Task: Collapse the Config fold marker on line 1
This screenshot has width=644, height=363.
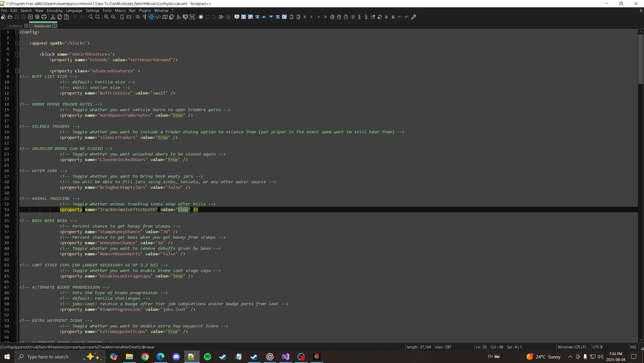Action: point(17,32)
